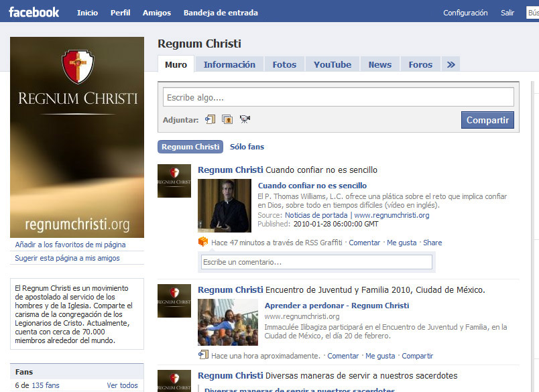Viewport: 539px width, 392px height.
Task: Click Comentar on the RSS Graffiti post
Action: click(x=365, y=243)
